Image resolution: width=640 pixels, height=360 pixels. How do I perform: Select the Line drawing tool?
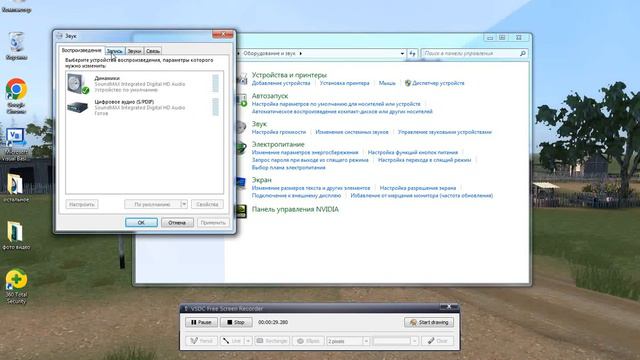point(232,341)
